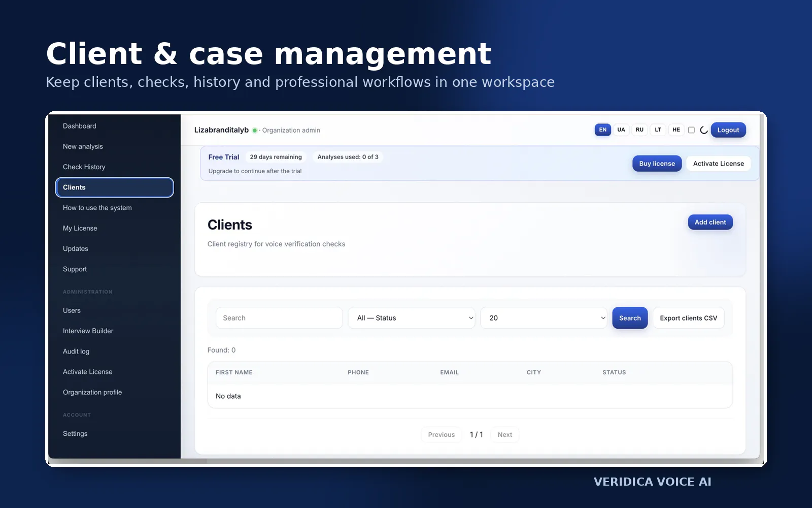
Task: Click the Found: 0 text
Action: click(221, 350)
